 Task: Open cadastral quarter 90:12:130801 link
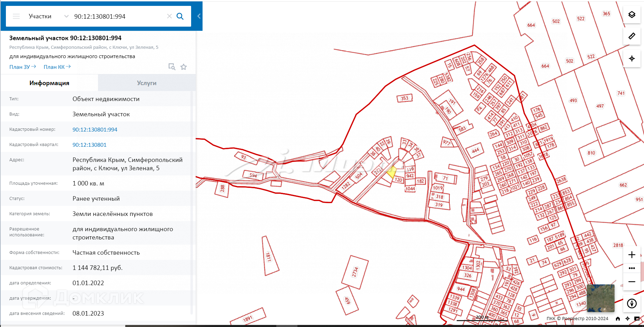point(89,145)
